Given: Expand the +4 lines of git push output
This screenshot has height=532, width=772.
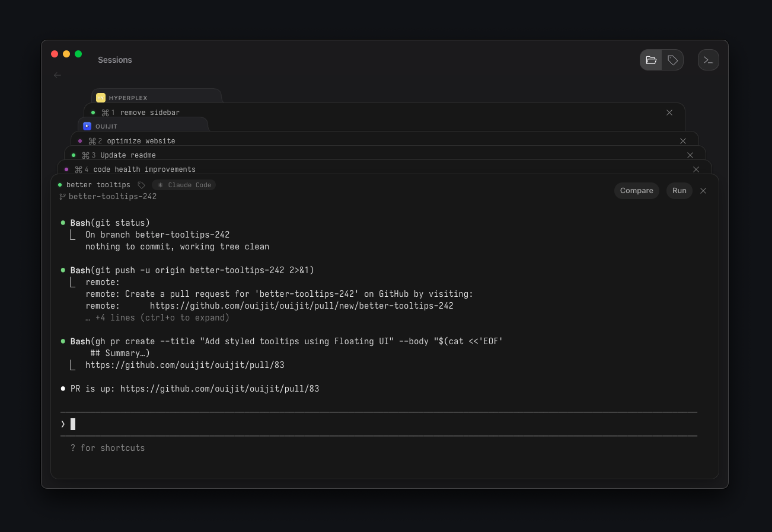Looking at the screenshot, I should (x=156, y=318).
